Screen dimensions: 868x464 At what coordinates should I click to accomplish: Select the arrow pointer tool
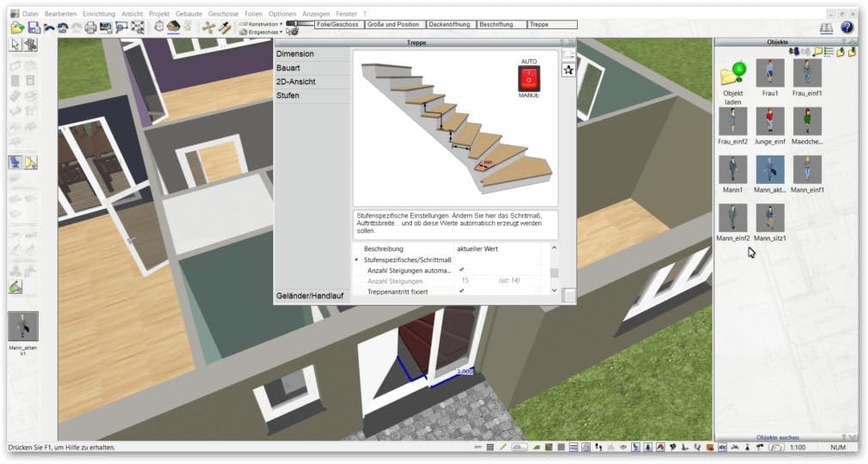(15, 45)
